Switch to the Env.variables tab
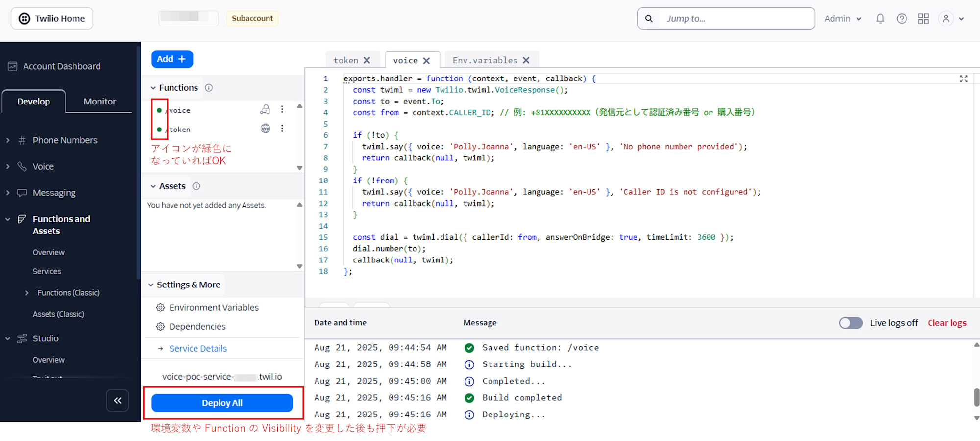 coord(485,60)
